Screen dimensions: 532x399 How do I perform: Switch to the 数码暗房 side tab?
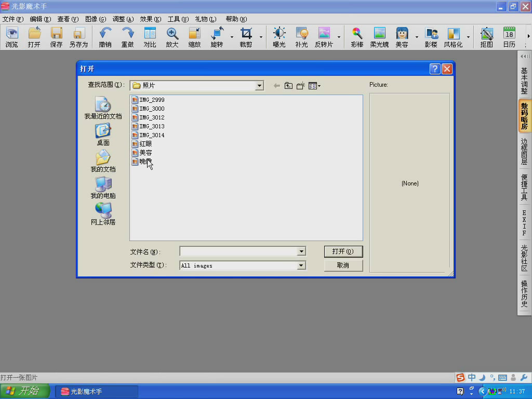[x=524, y=116]
